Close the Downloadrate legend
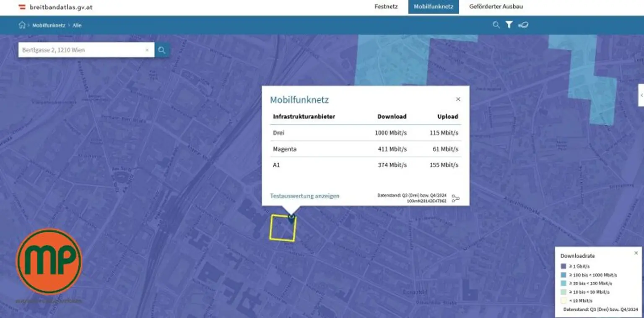The width and height of the screenshot is (644, 318). (x=636, y=253)
